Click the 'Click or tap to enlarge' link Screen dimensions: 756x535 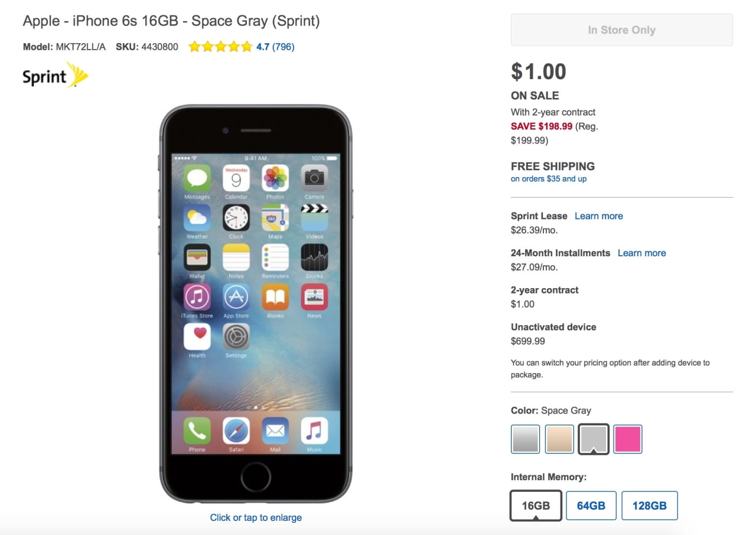[x=256, y=517]
